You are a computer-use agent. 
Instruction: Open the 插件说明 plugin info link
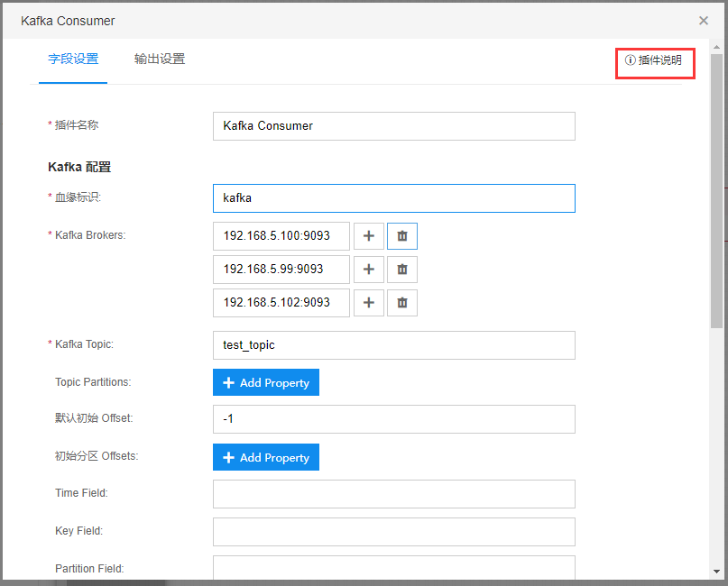[653, 60]
